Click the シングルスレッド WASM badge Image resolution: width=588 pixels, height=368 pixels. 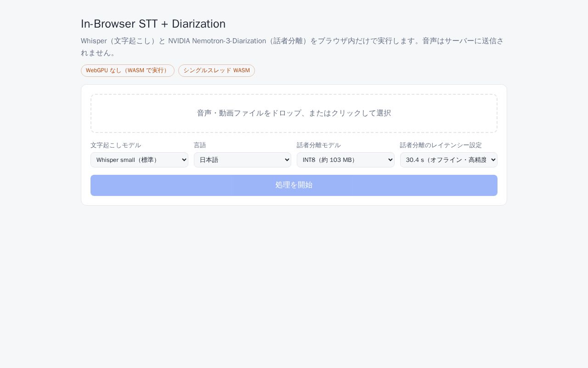tap(216, 70)
